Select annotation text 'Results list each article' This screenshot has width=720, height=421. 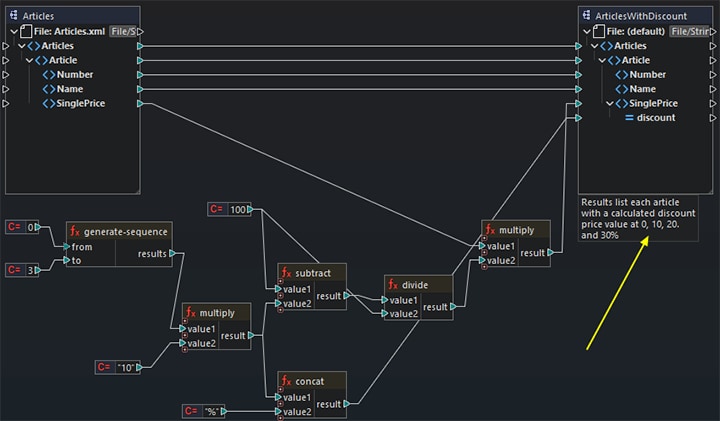pos(630,202)
